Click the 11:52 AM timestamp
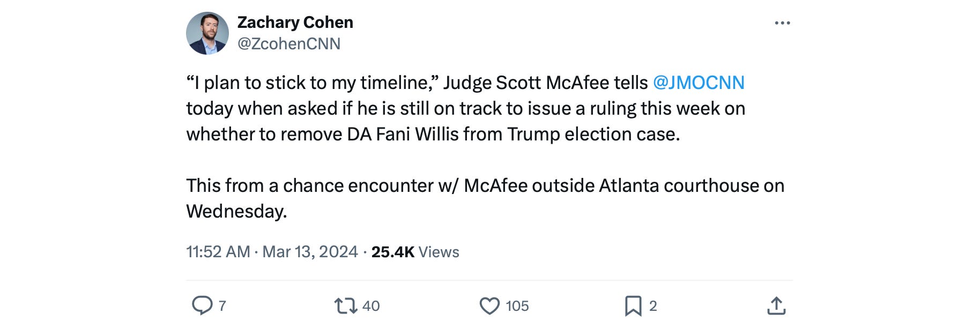This screenshot has height=328, width=980. tap(218, 252)
